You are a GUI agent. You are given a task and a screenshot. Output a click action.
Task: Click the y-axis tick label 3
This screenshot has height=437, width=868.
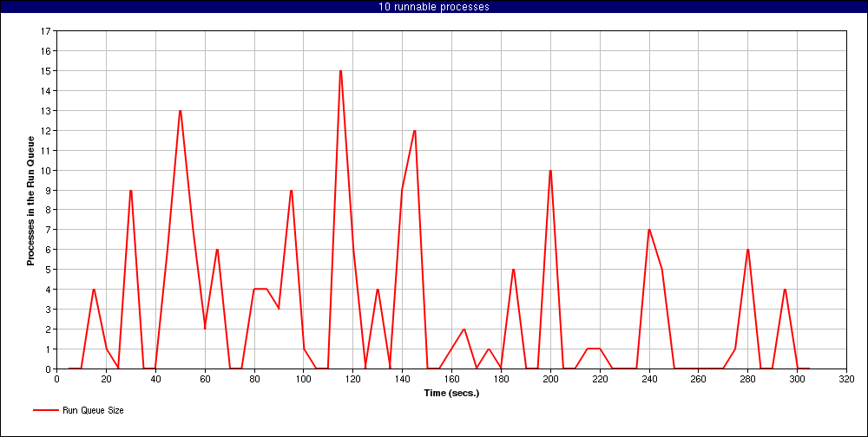(49, 310)
